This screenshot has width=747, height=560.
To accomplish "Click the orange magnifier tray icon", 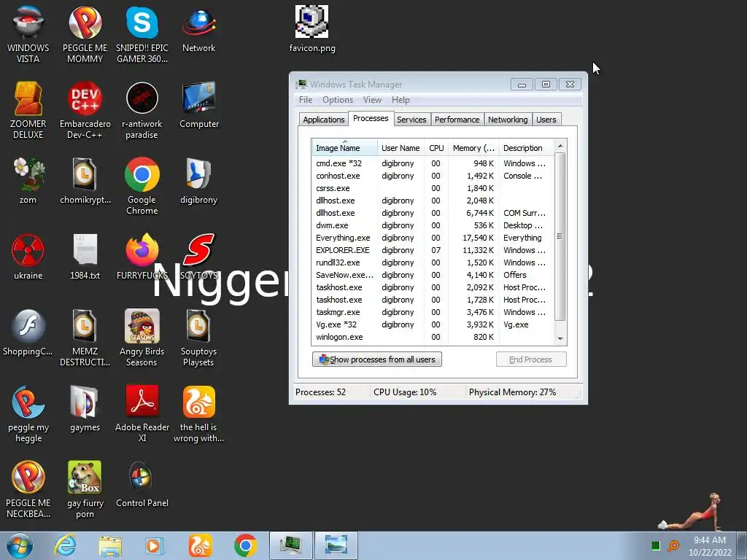I will pyautogui.click(x=673, y=545).
